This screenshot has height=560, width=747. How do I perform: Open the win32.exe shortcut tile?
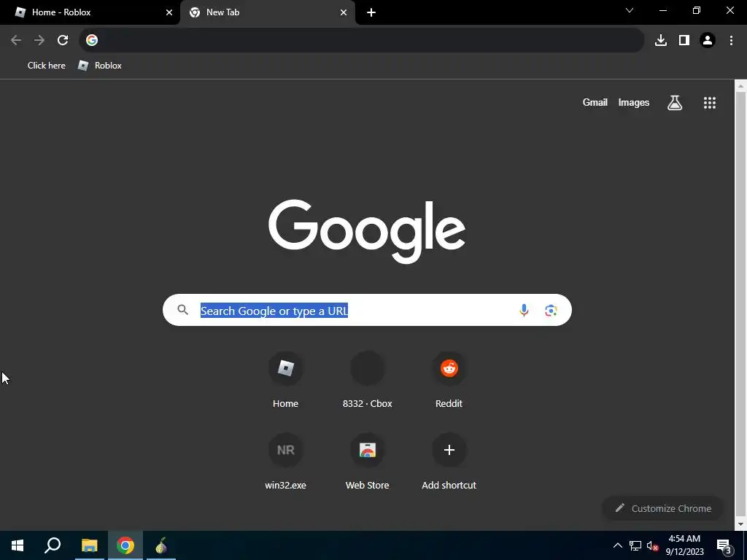tap(285, 462)
